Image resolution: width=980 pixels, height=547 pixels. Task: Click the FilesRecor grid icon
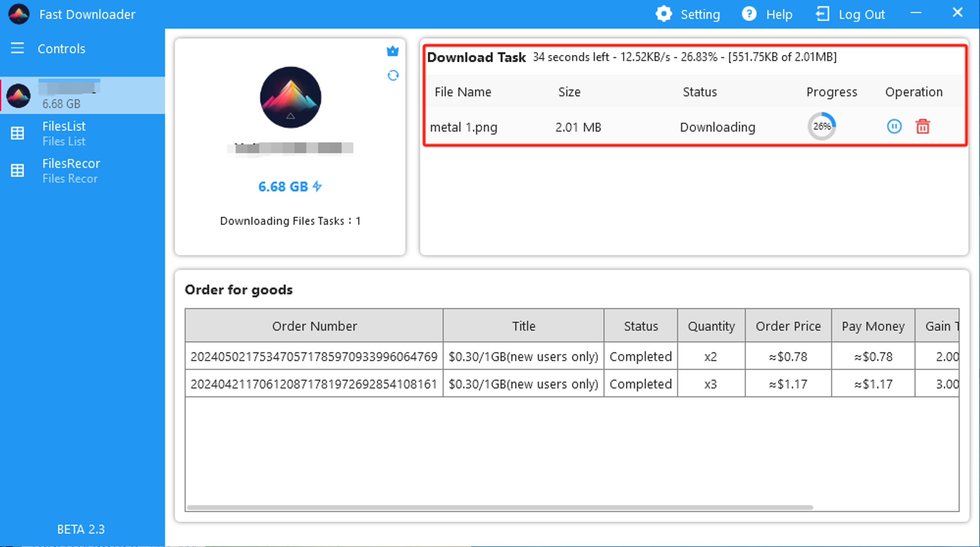coord(18,170)
